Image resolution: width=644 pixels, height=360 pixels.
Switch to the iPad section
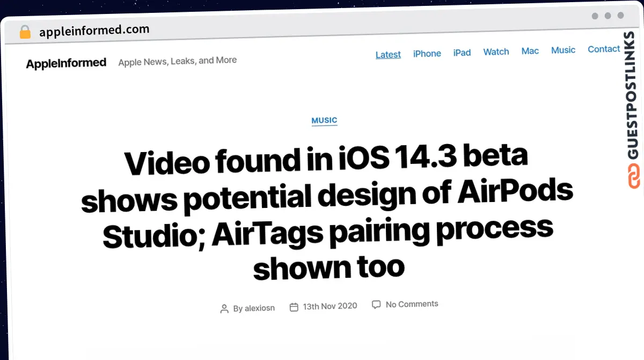point(462,52)
